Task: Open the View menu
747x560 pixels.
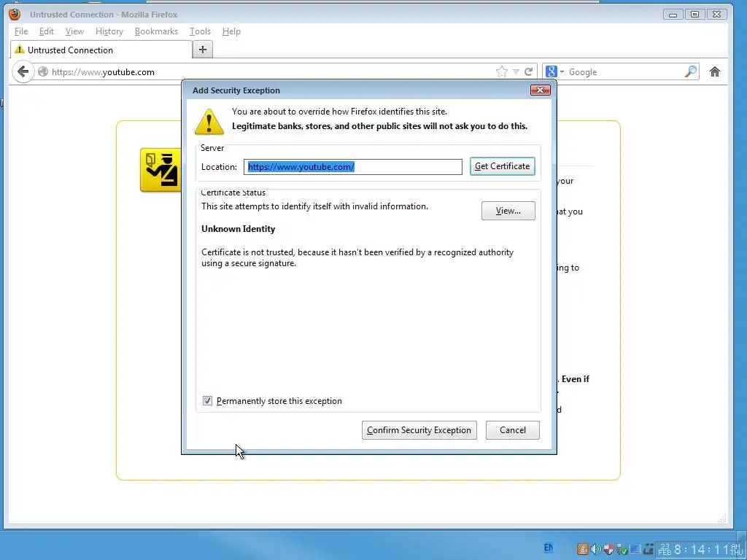Action: pyautogui.click(x=75, y=31)
